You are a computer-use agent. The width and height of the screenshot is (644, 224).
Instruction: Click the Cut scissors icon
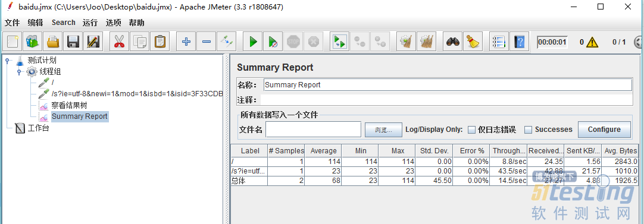(119, 42)
